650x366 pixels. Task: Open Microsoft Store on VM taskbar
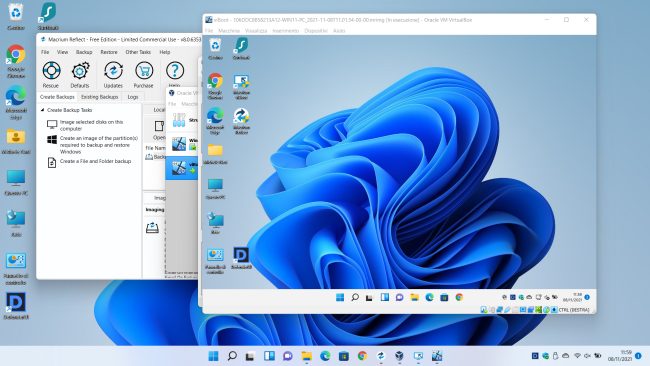(x=444, y=298)
